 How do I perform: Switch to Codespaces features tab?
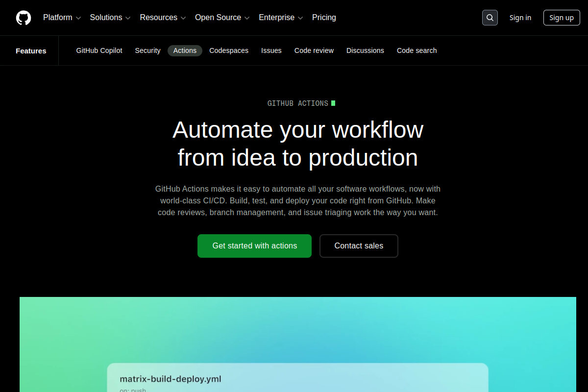[229, 50]
